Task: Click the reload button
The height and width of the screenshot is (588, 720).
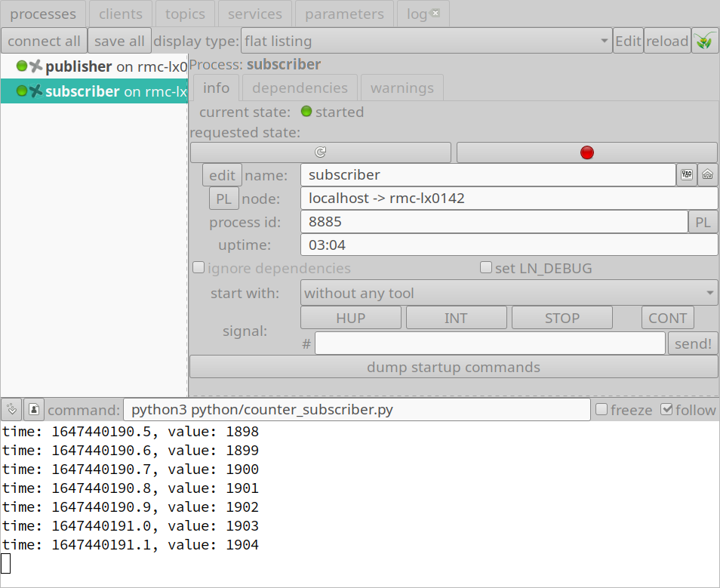Action: click(x=668, y=41)
